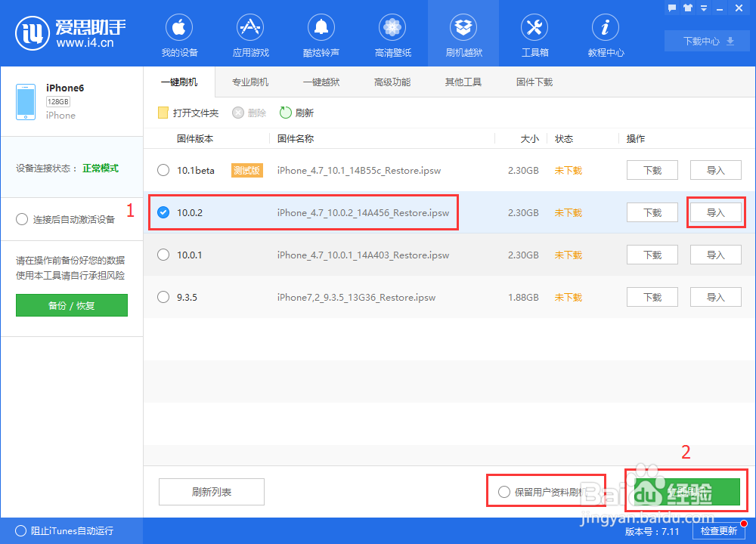Screen dimensions: 756x544
Task: Open the 我的设备 section
Action: click(x=179, y=36)
